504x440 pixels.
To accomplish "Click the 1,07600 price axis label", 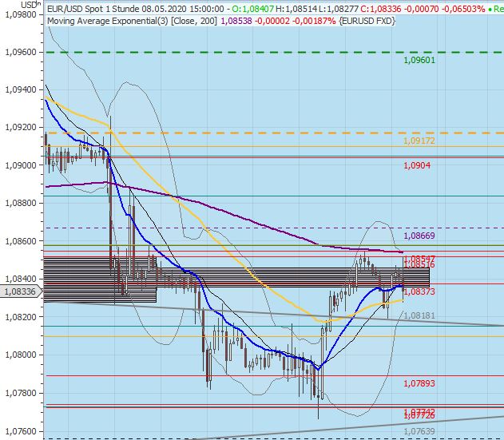I will (21, 431).
